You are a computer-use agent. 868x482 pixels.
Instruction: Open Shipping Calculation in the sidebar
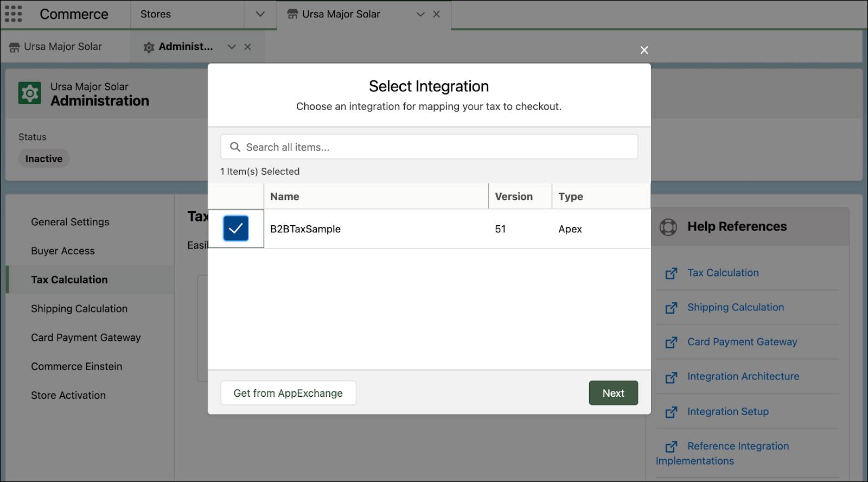[x=79, y=308]
